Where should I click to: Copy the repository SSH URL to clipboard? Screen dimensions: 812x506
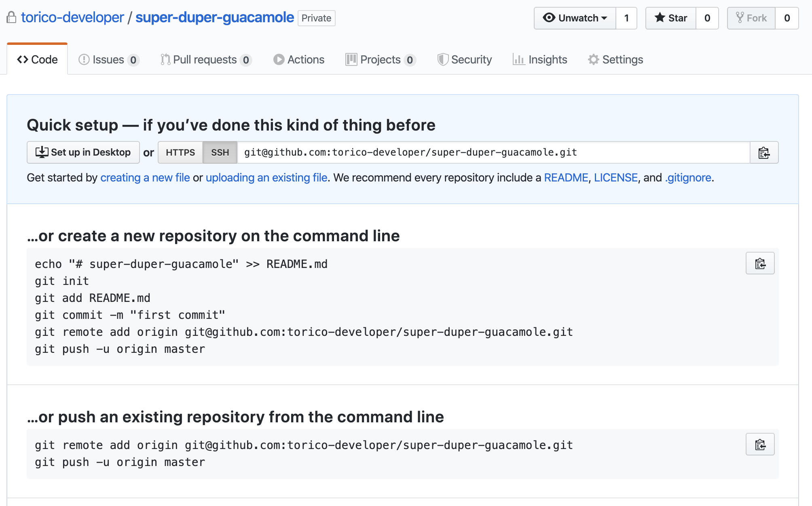coord(764,152)
